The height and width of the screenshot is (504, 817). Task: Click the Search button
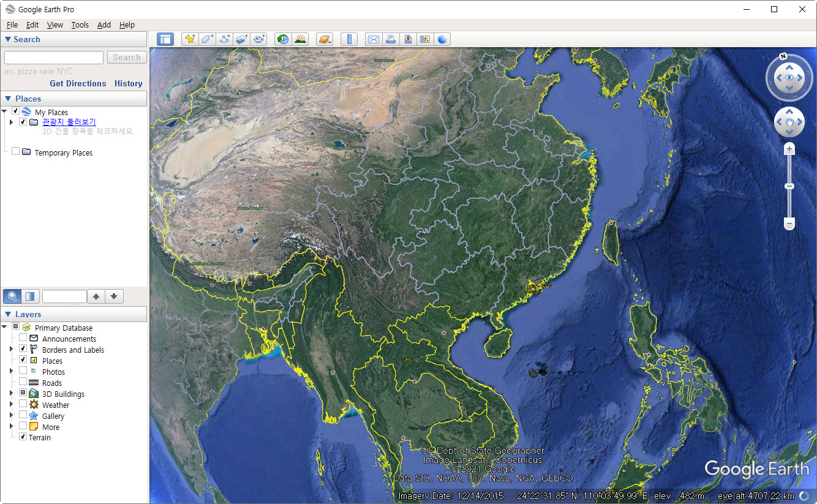click(x=127, y=57)
